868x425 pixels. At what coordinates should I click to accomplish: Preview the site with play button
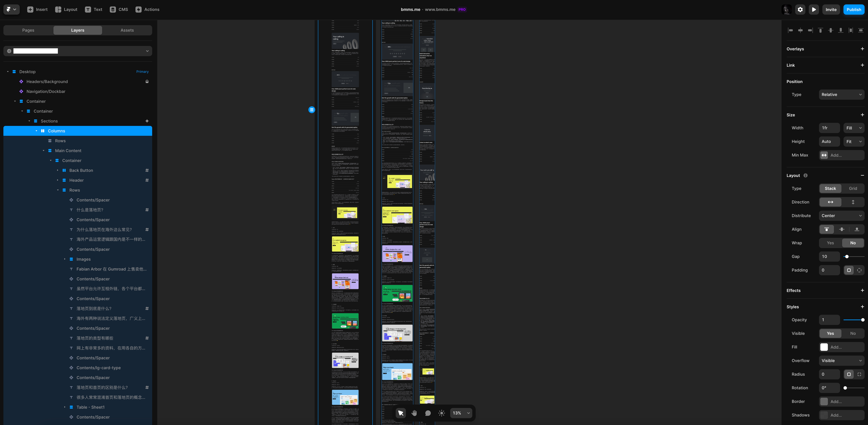pos(814,9)
